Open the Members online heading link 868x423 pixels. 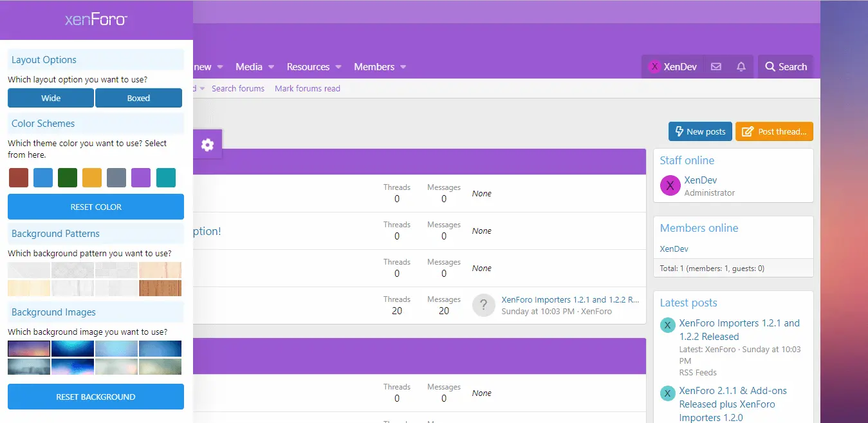(699, 228)
